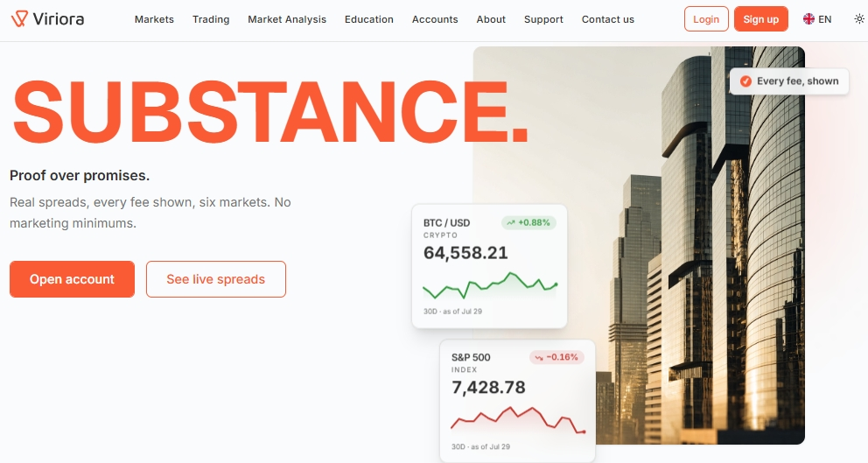Open the About menu
Image resolution: width=868 pixels, height=463 pixels.
pyautogui.click(x=491, y=19)
